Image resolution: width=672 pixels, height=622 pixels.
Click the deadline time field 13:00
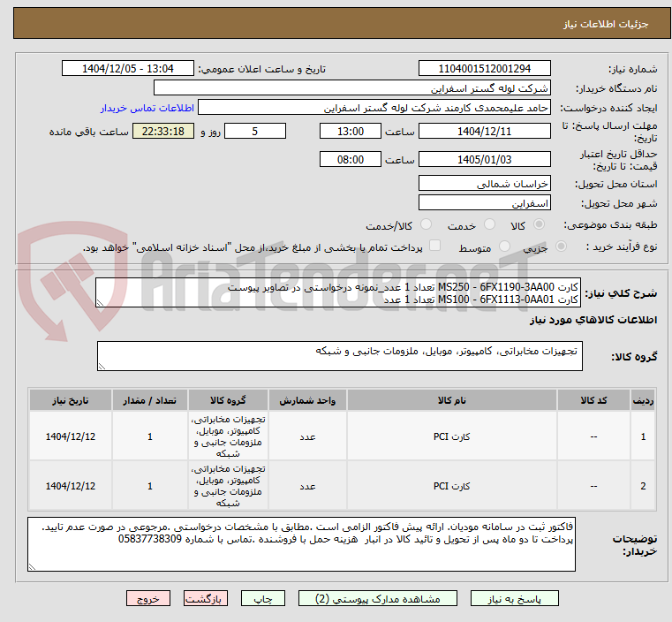[x=351, y=131]
